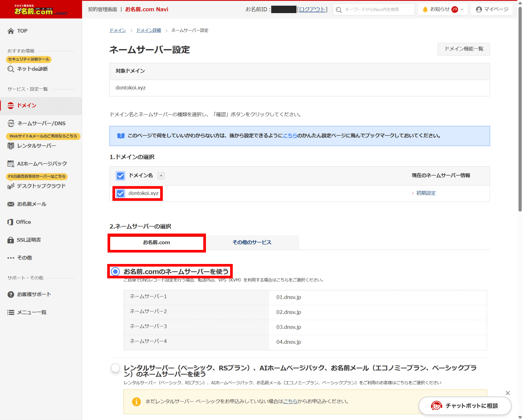
Task: Click こちら link in the yellow notice
Action: (x=290, y=401)
